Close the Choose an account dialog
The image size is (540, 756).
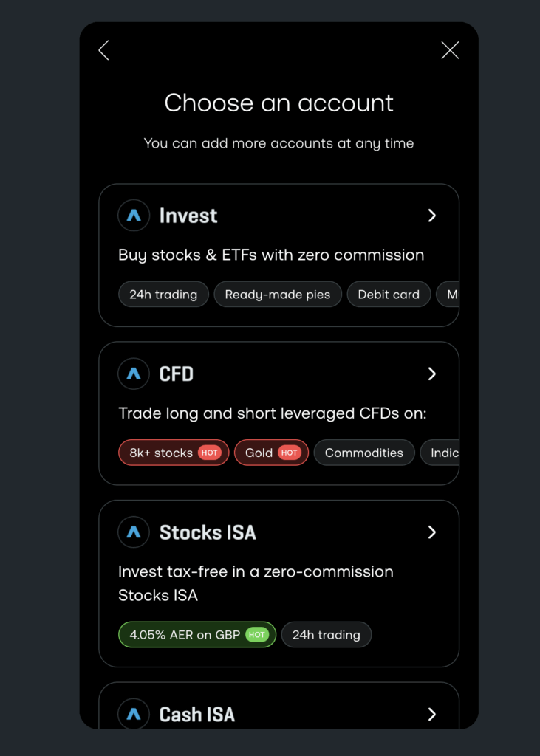(x=450, y=50)
